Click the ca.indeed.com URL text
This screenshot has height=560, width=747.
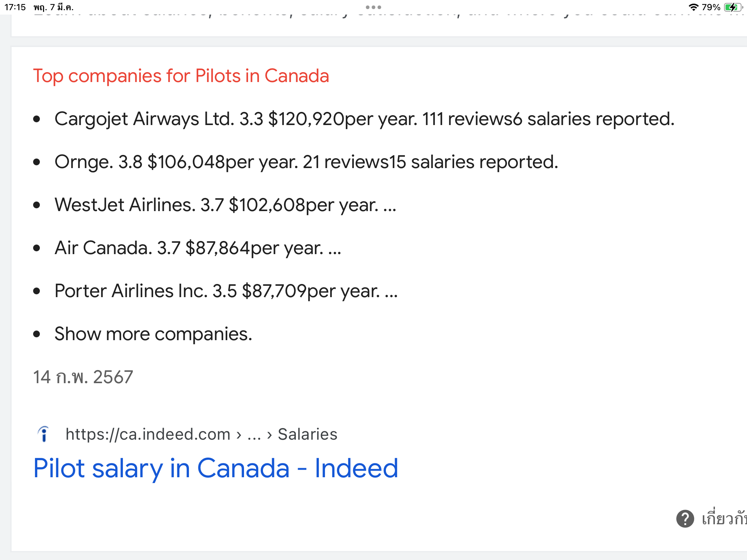[148, 434]
